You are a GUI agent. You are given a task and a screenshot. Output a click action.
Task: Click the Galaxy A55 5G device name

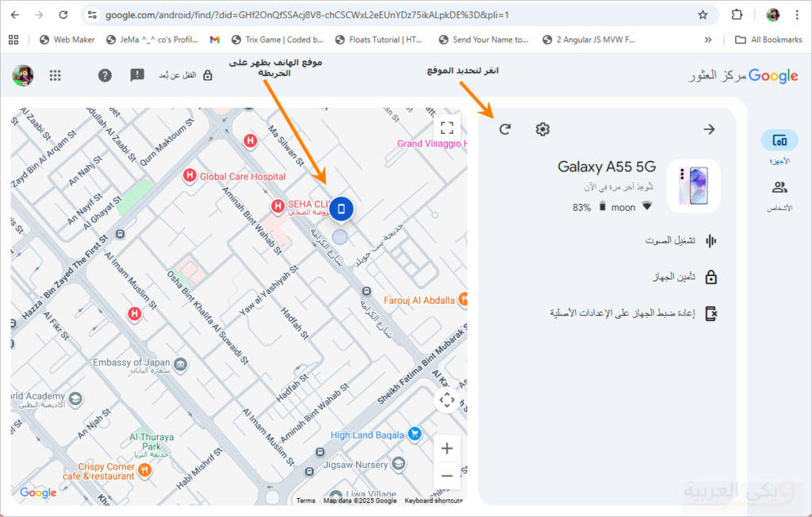click(x=607, y=167)
